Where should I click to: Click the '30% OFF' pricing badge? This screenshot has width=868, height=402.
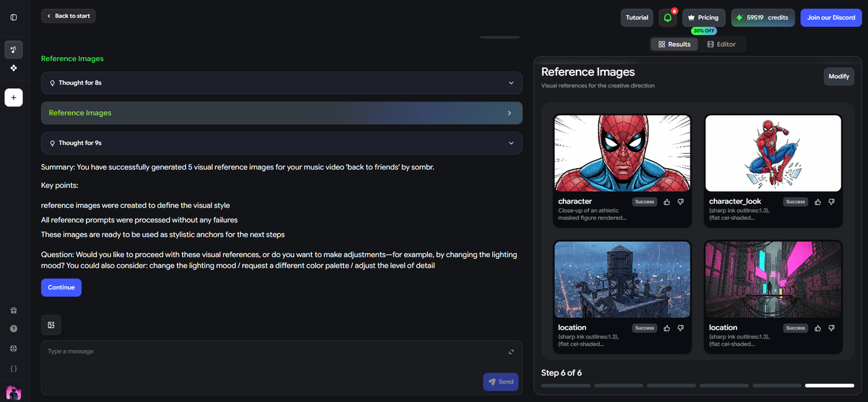[x=704, y=31]
